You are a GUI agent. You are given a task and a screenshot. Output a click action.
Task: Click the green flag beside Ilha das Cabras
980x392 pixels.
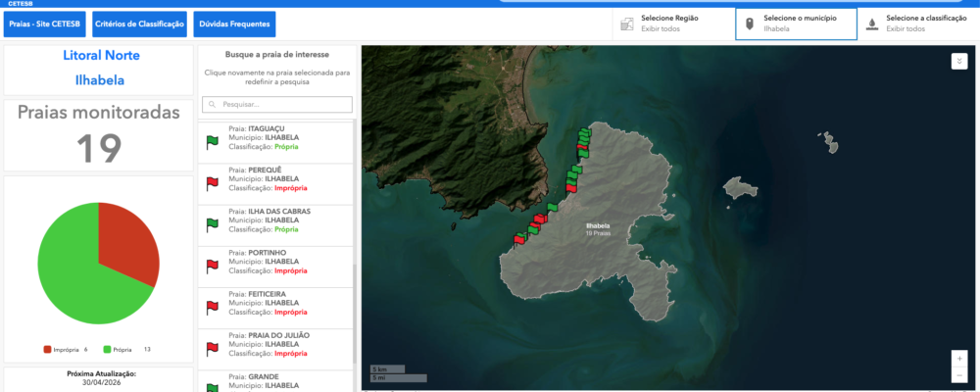[212, 224]
